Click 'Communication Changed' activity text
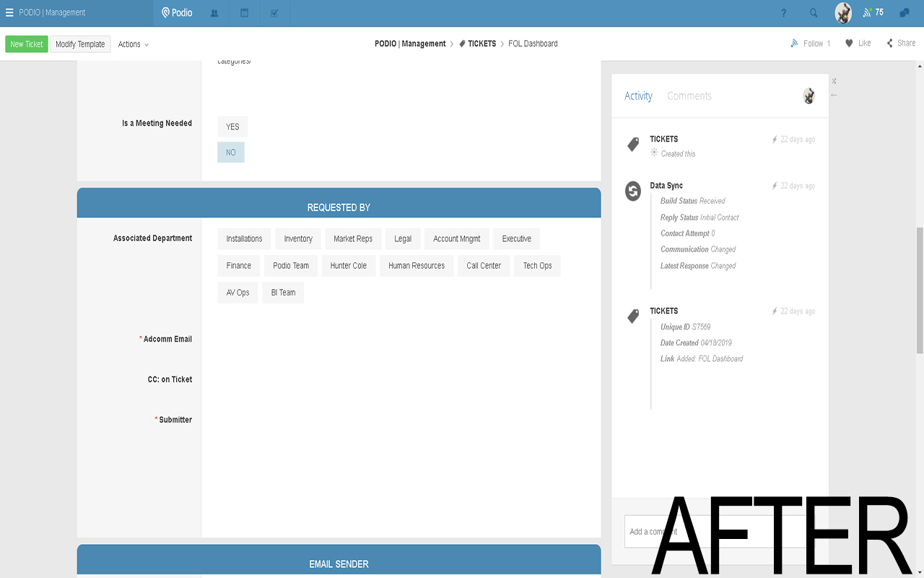 point(698,249)
